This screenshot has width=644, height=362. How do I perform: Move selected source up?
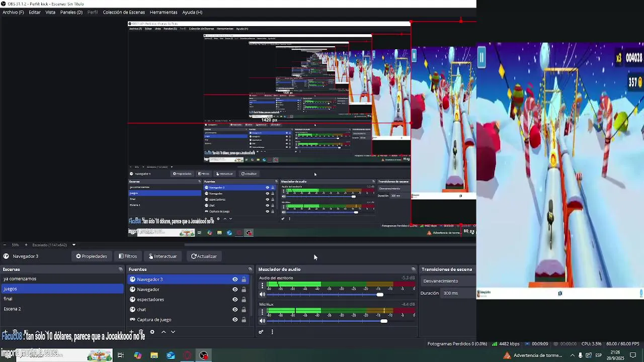point(164,332)
